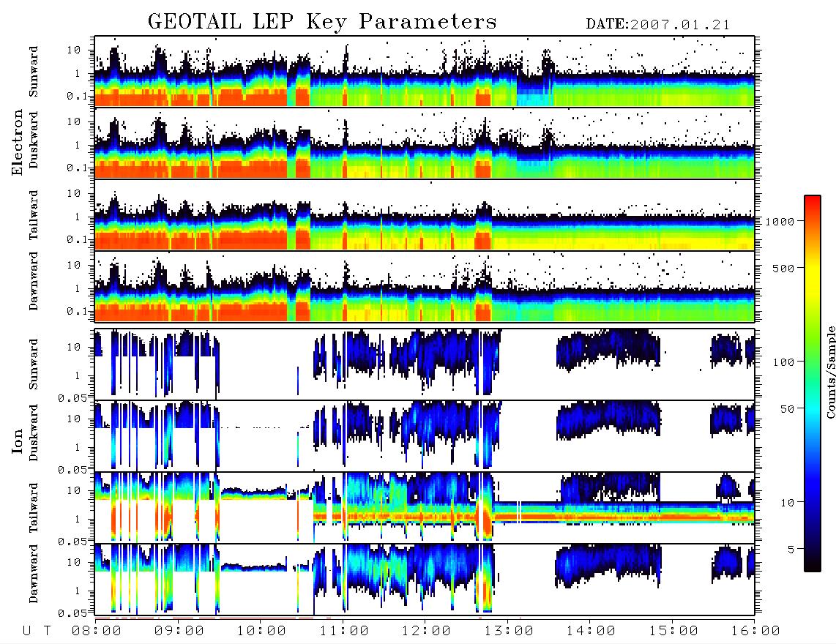Click the 10:00 time axis label
The image size is (836, 644).
coord(262,632)
